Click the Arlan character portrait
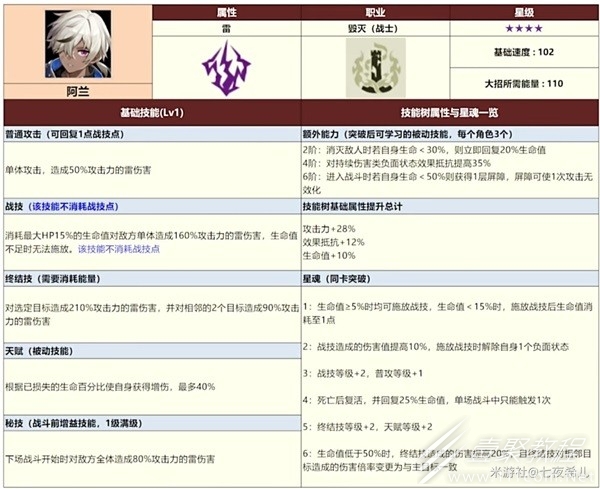This screenshot has width=600, height=489. click(x=78, y=44)
